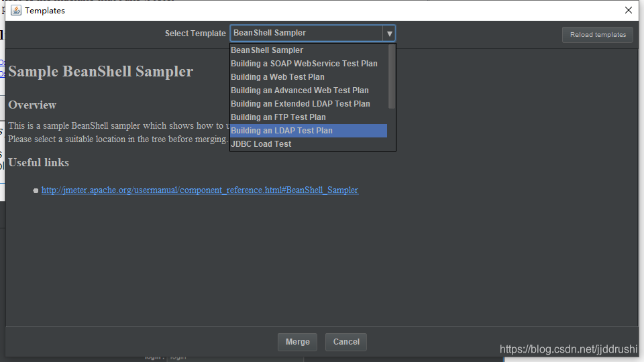Click Reload templates button
This screenshot has height=362, width=644.
(598, 35)
